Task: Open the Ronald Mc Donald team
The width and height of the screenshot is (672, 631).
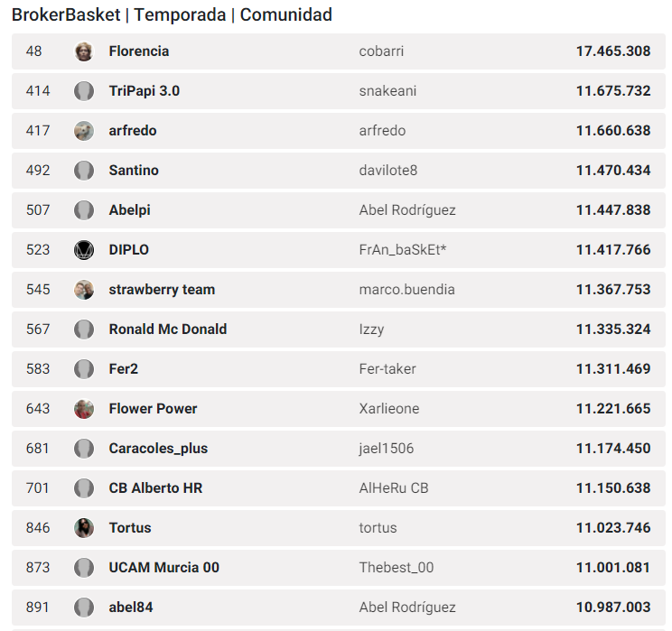Action: 167,329
